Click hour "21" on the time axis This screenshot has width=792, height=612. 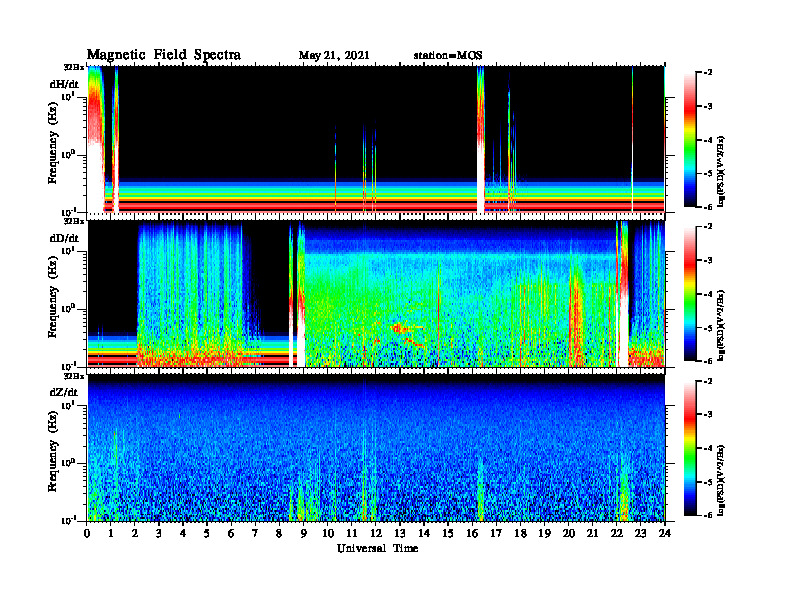[592, 534]
